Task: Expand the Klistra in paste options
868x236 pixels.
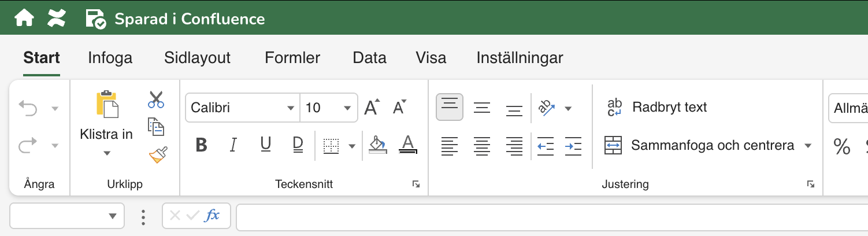Action: click(x=106, y=153)
